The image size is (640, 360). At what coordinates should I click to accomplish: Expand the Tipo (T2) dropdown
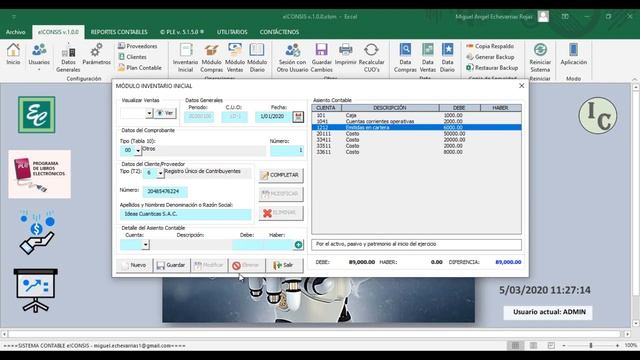pos(160,173)
